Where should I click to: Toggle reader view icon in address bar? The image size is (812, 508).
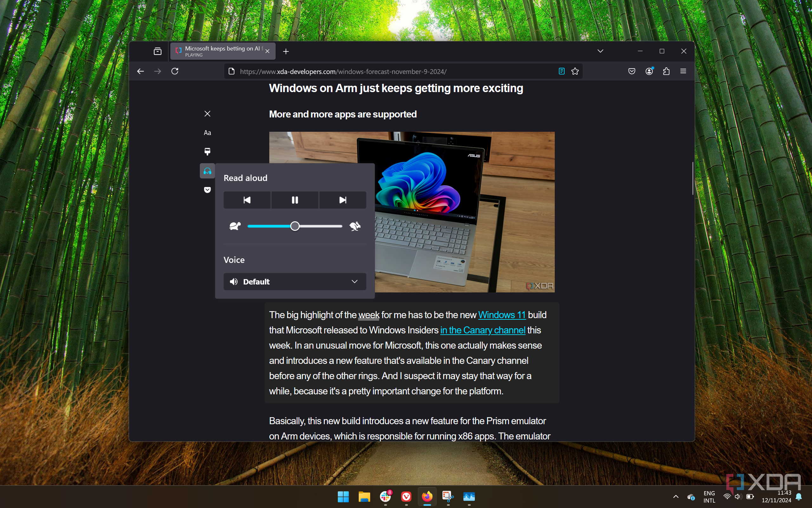[x=561, y=71]
